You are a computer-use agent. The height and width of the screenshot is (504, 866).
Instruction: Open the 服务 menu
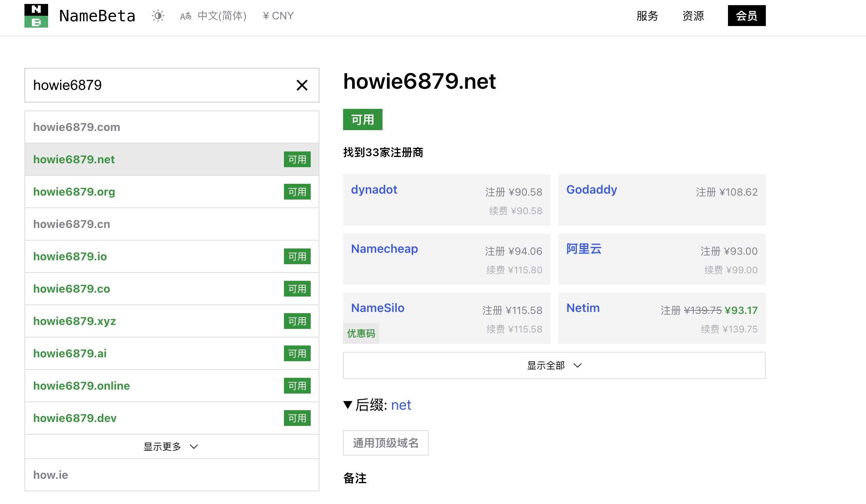[x=647, y=16]
